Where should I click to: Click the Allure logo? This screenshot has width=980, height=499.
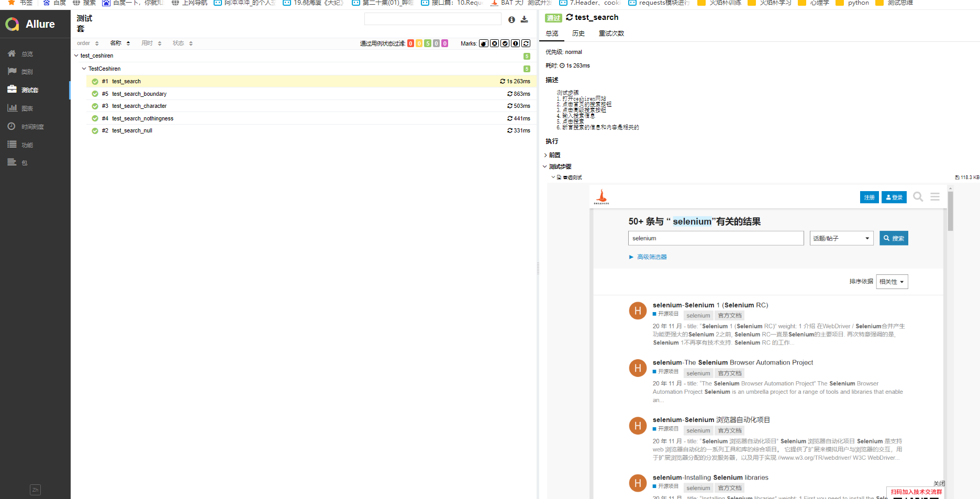coord(30,24)
